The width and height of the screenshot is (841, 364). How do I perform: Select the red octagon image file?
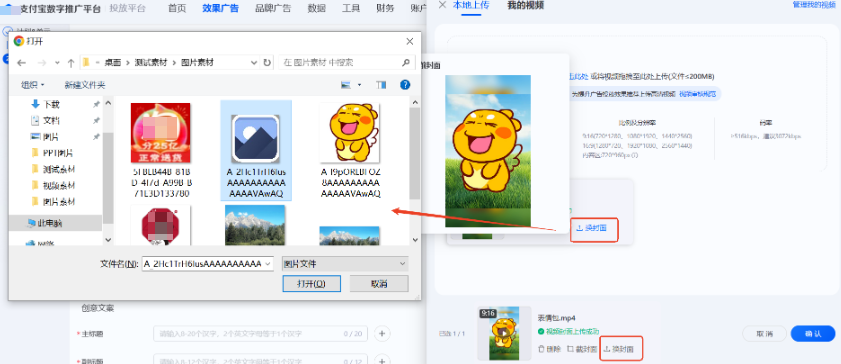[160, 225]
